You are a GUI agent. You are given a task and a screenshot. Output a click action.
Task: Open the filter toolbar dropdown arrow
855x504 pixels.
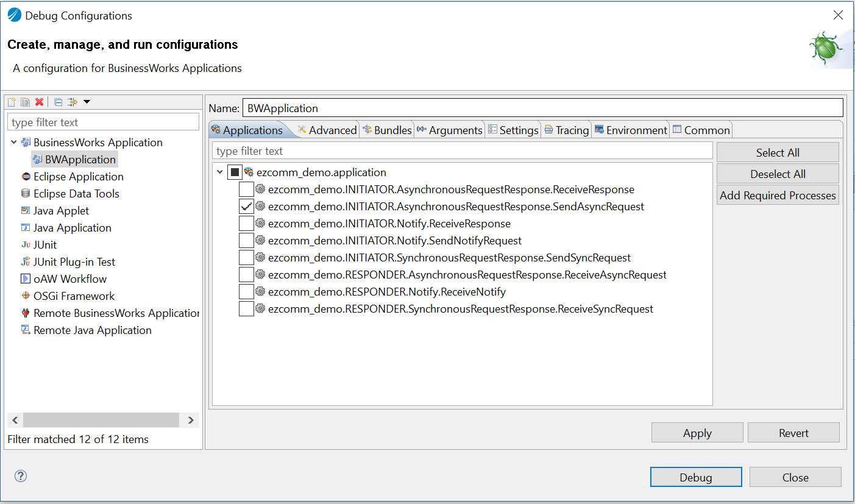[87, 102]
